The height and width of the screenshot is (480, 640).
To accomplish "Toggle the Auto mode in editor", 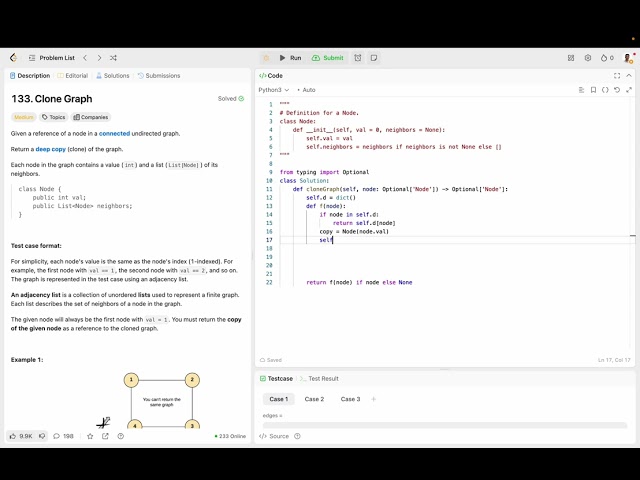I will (x=307, y=90).
